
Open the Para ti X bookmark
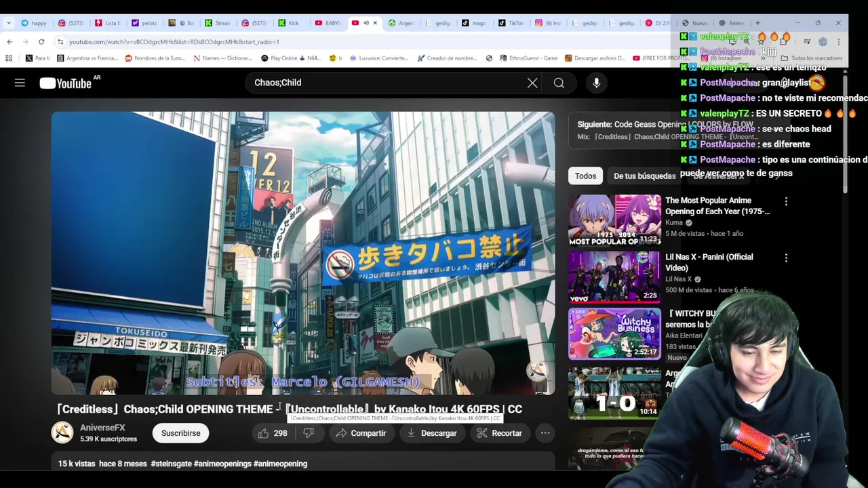(38, 58)
